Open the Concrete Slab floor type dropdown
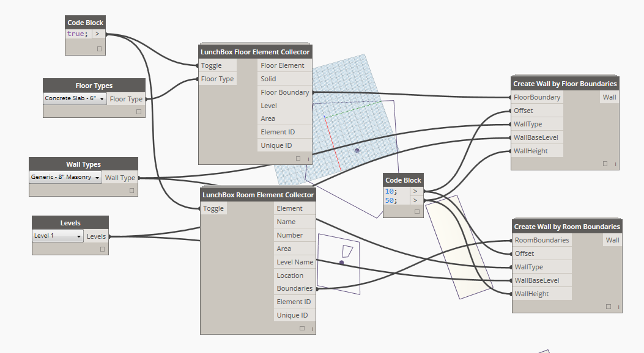644x353 pixels. point(75,98)
